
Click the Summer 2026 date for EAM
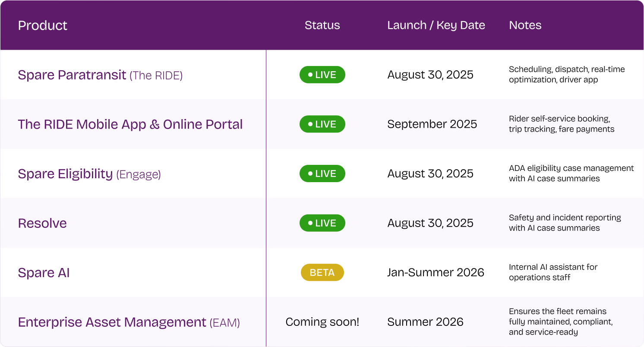point(425,322)
